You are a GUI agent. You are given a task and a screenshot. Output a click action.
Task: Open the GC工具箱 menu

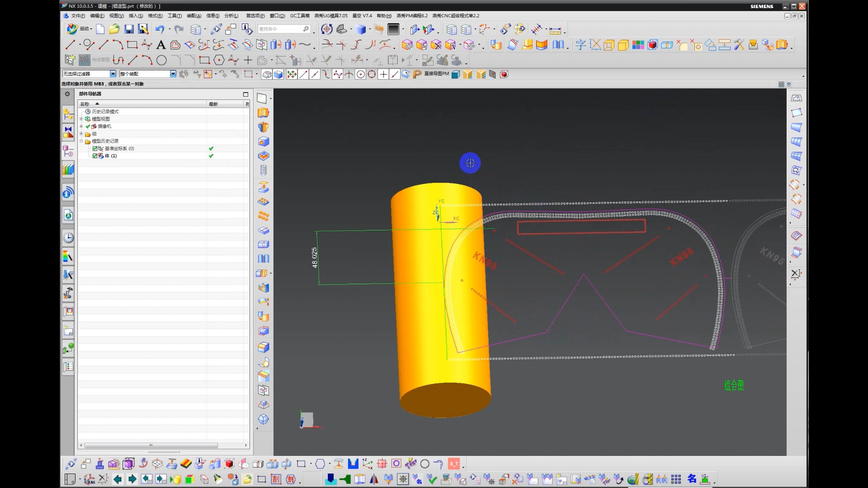point(300,16)
